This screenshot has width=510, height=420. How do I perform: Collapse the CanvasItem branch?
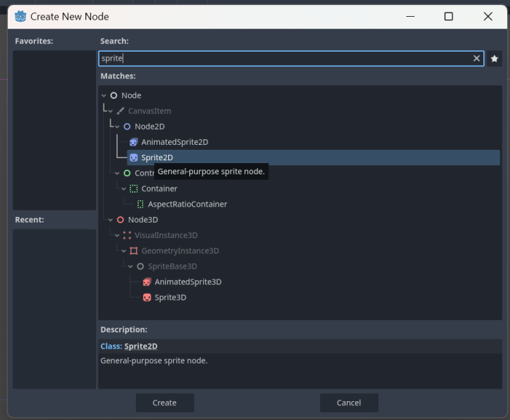click(111, 111)
